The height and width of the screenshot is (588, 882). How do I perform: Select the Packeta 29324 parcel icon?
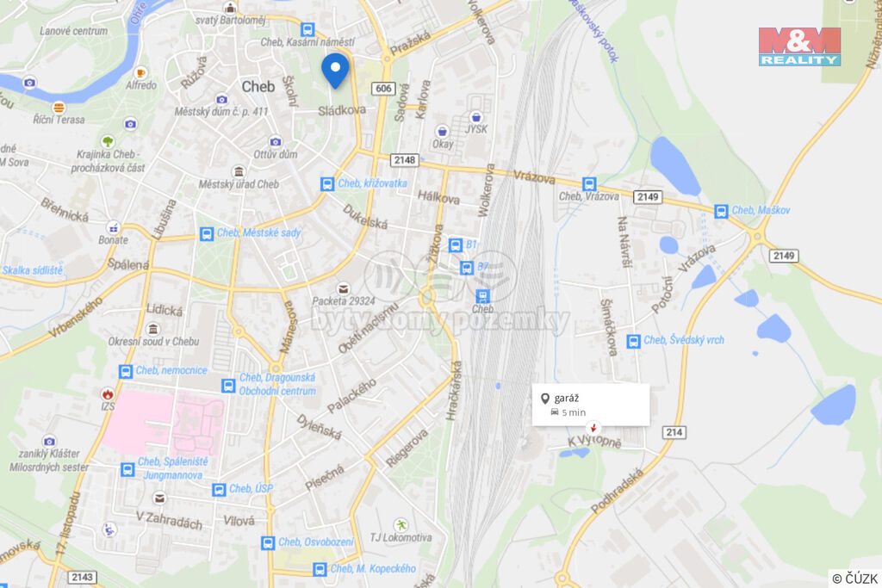[x=343, y=289]
